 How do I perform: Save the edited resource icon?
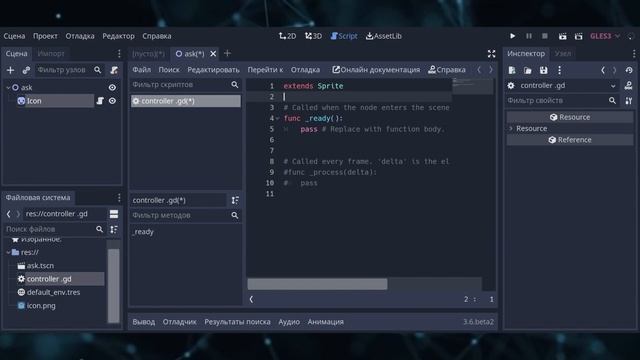click(544, 70)
